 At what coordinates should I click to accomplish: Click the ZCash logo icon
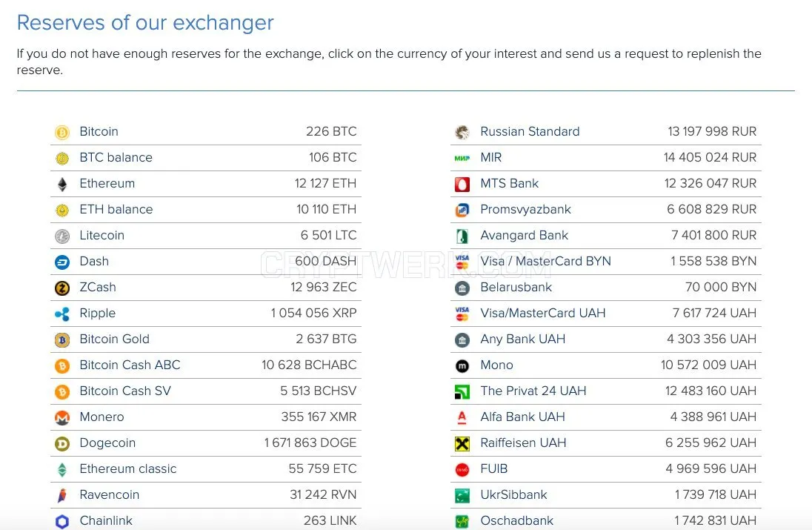(62, 288)
